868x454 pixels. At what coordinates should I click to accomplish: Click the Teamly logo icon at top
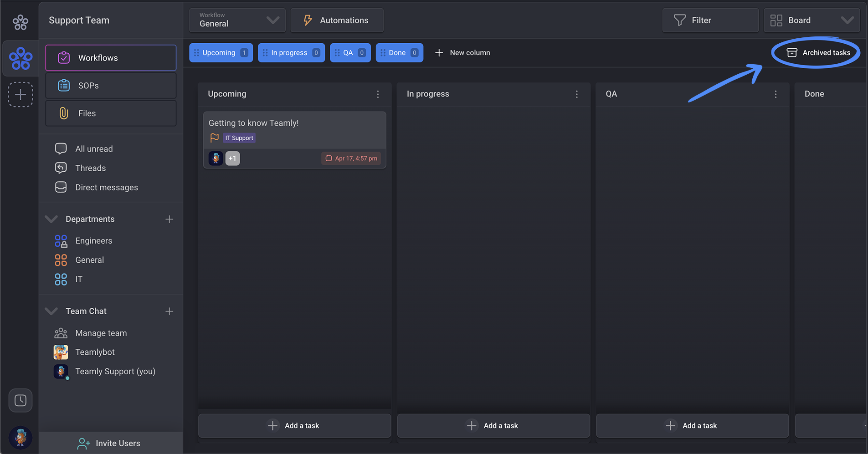click(20, 22)
